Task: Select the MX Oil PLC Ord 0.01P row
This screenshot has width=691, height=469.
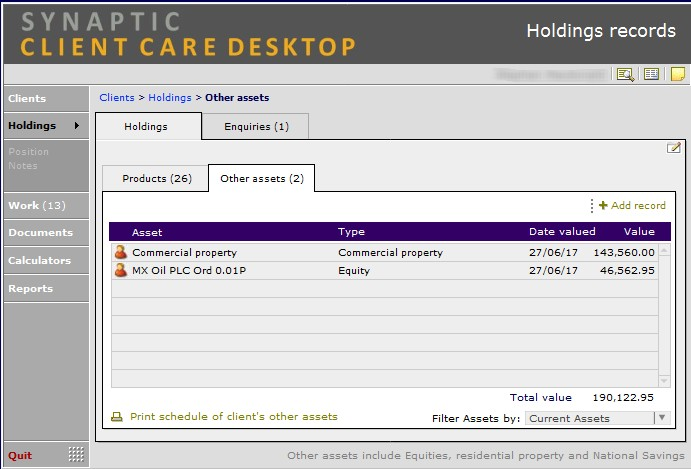Action: (384, 271)
